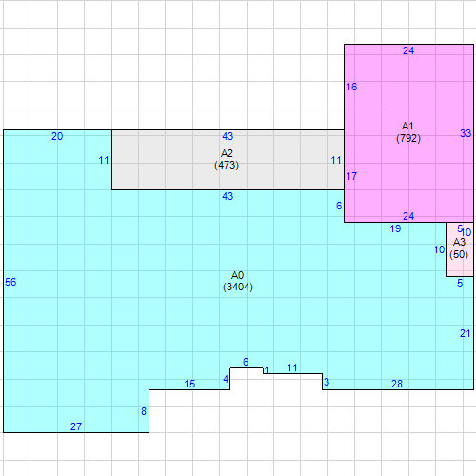
Task: Click the 28 dimension label
Action: pyautogui.click(x=397, y=384)
